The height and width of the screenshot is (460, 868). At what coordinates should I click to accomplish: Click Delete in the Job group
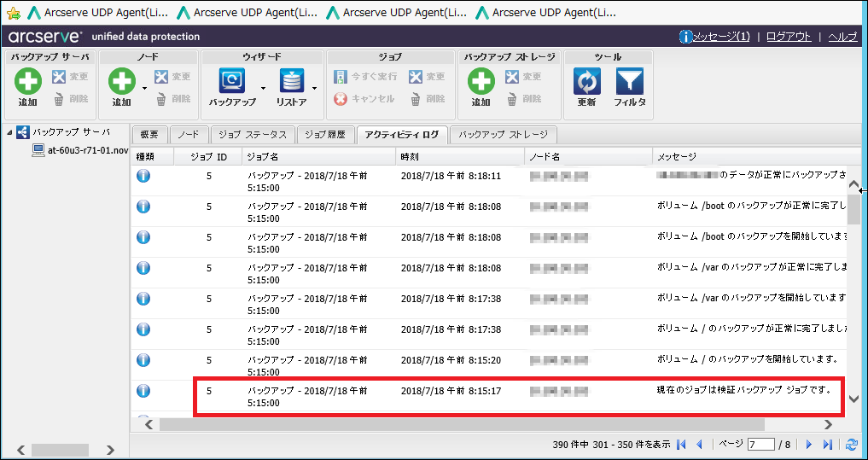click(x=427, y=99)
